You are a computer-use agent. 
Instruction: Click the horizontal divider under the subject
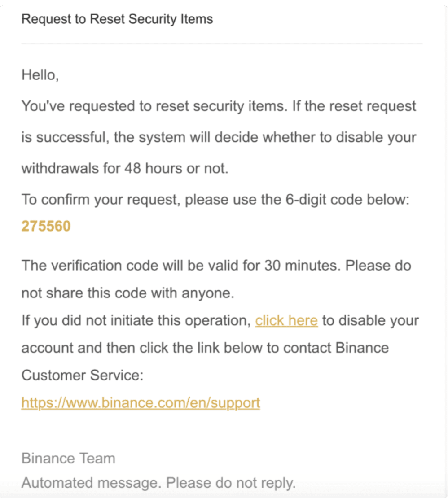click(222, 44)
